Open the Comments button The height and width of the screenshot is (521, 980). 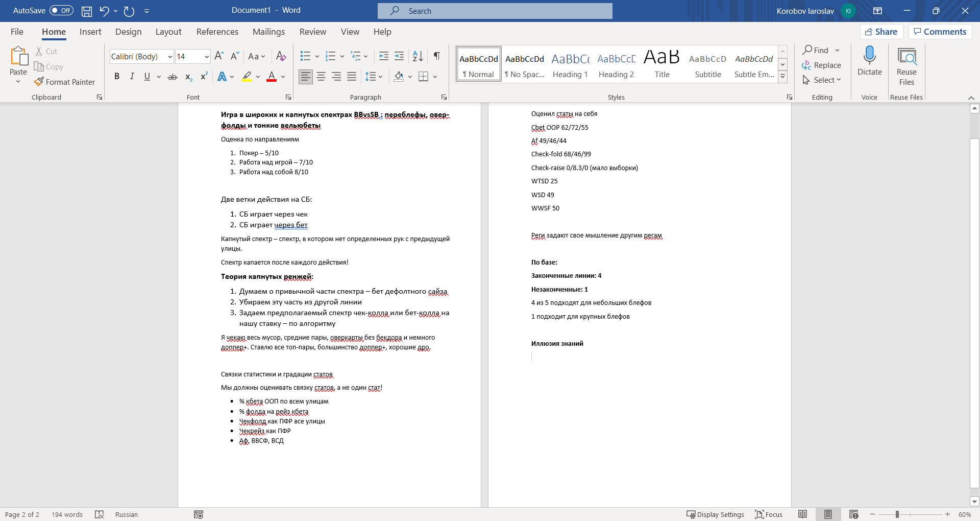(x=940, y=32)
